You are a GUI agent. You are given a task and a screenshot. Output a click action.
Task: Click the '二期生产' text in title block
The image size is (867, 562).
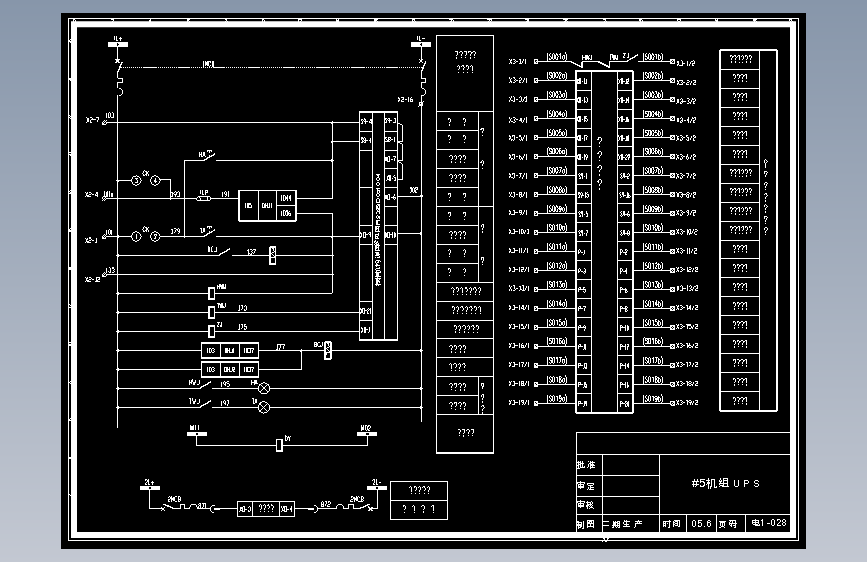pos(623,524)
